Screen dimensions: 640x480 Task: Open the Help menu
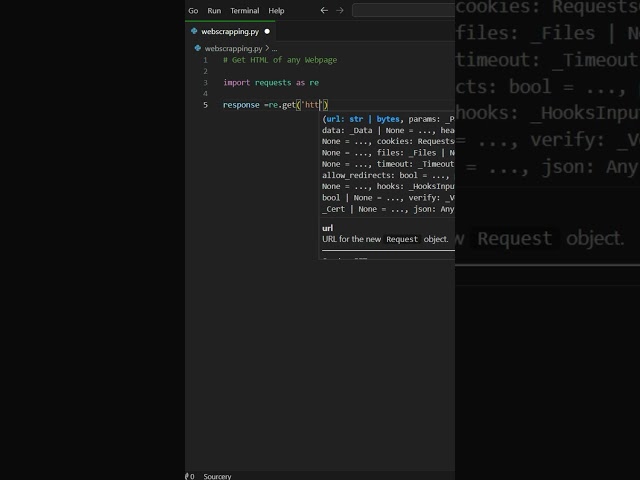click(276, 11)
